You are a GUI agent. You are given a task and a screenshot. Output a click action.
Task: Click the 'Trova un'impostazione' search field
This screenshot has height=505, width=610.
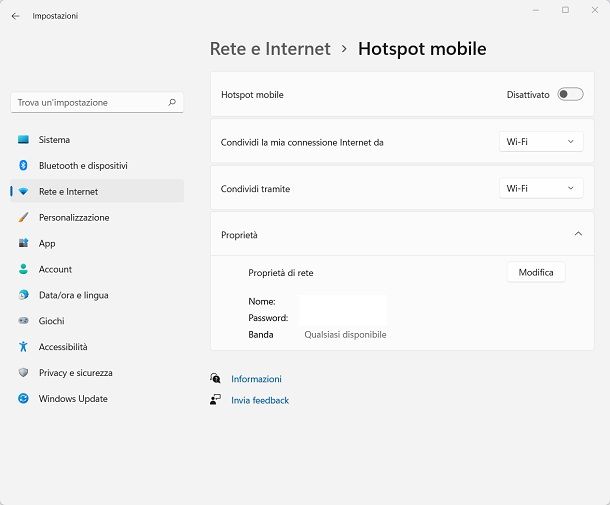click(x=90, y=102)
